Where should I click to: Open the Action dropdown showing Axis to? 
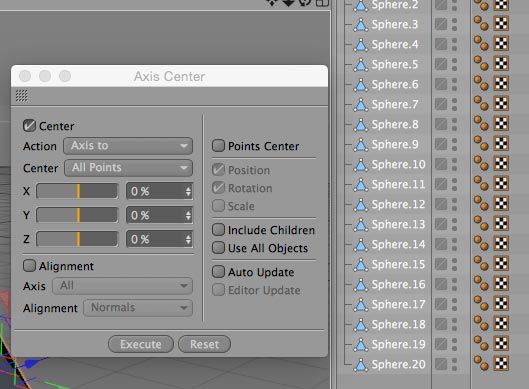128,146
